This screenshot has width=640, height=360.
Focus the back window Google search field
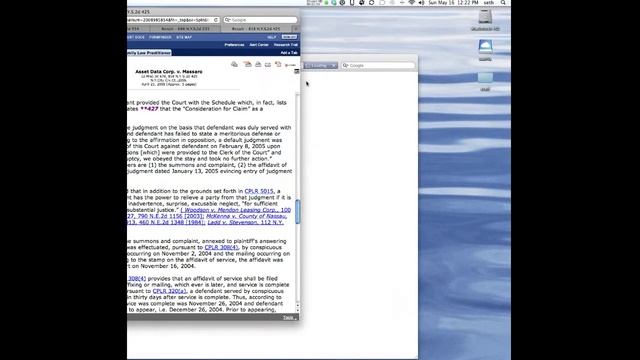378,65
